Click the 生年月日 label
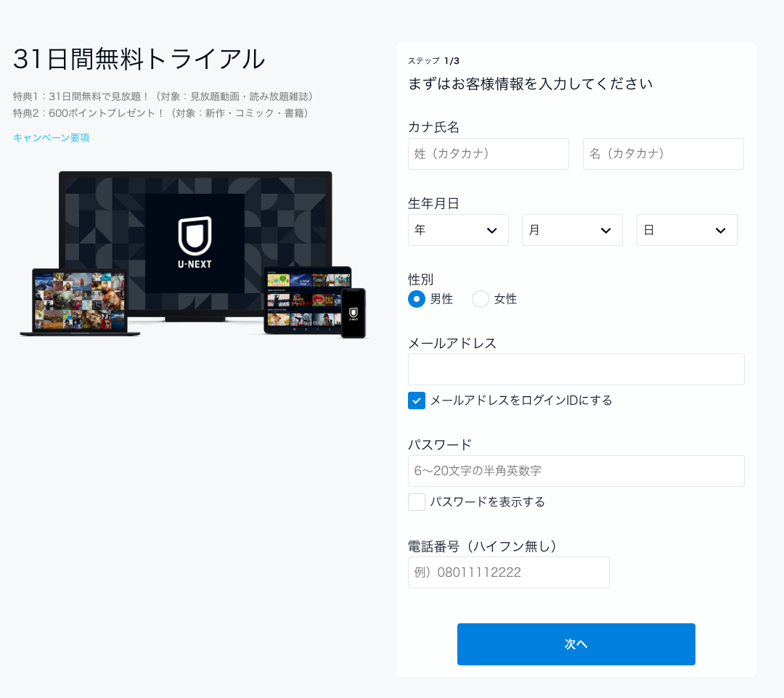This screenshot has height=698, width=784. [433, 203]
